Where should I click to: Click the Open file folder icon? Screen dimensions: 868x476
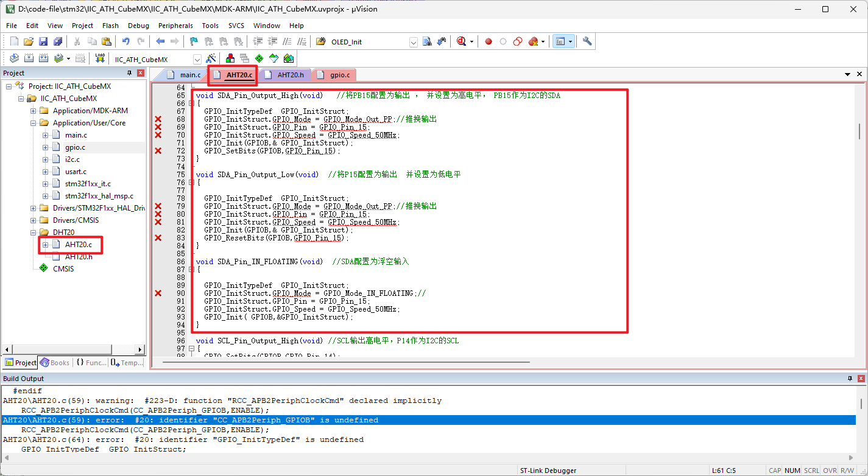[x=28, y=41]
